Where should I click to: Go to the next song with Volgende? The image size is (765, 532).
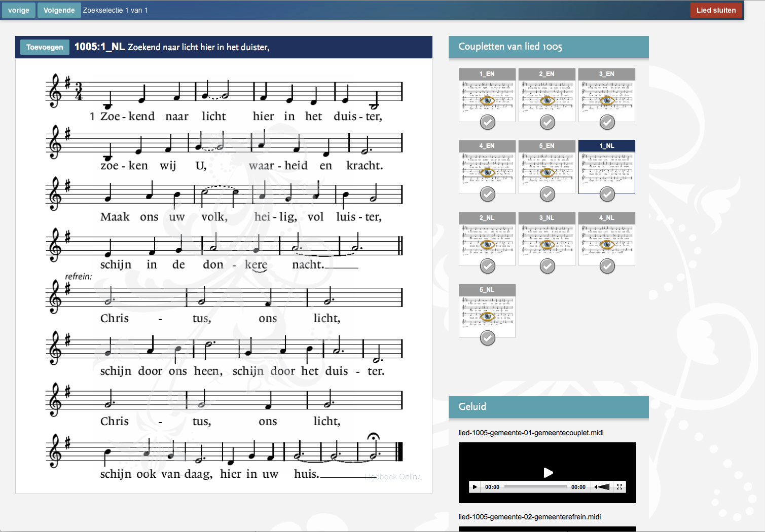(59, 10)
